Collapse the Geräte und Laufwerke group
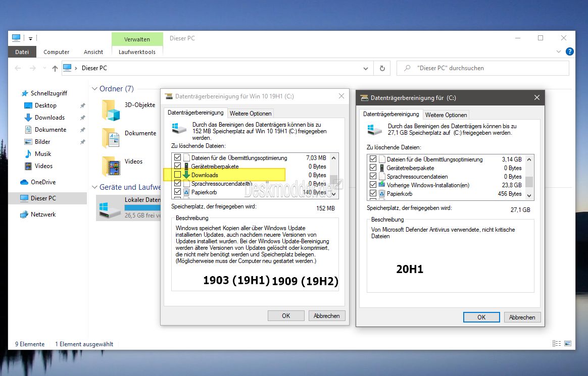The width and height of the screenshot is (588, 376). [94, 187]
